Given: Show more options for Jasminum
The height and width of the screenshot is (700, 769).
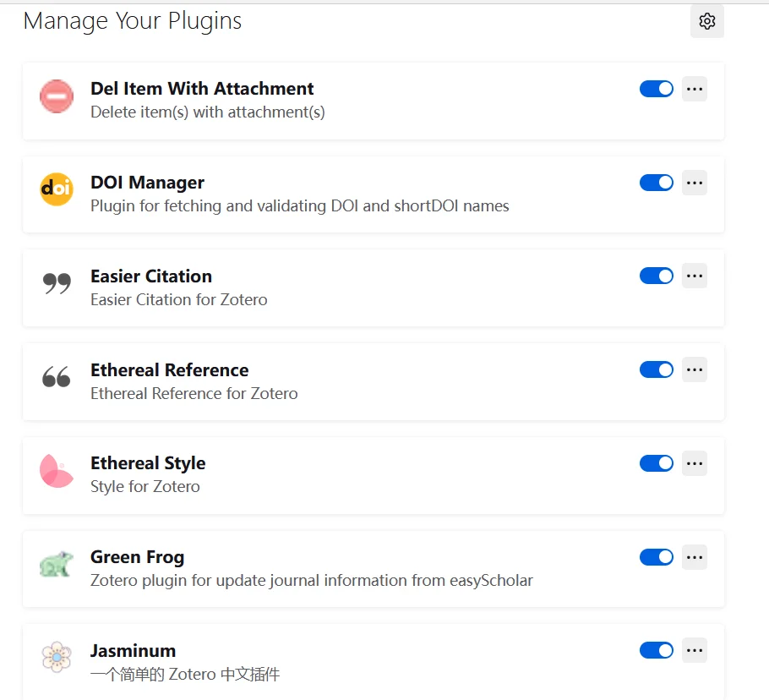Looking at the screenshot, I should [x=694, y=650].
